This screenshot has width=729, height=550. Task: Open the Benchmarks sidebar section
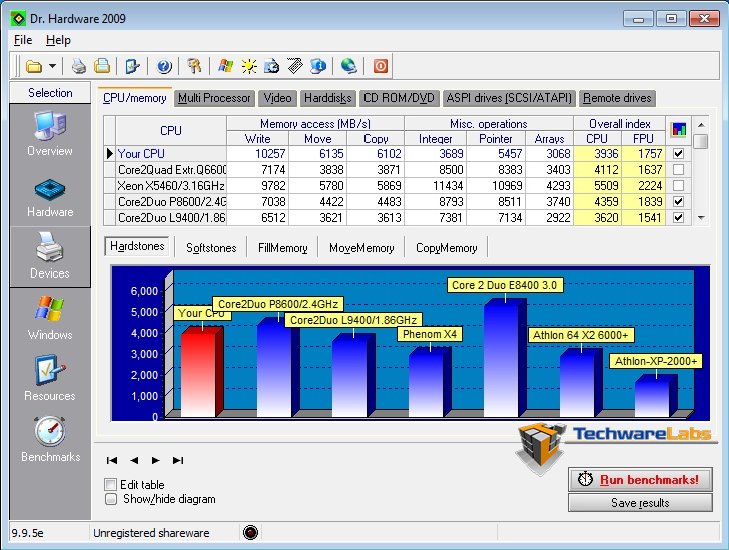pyautogui.click(x=50, y=439)
